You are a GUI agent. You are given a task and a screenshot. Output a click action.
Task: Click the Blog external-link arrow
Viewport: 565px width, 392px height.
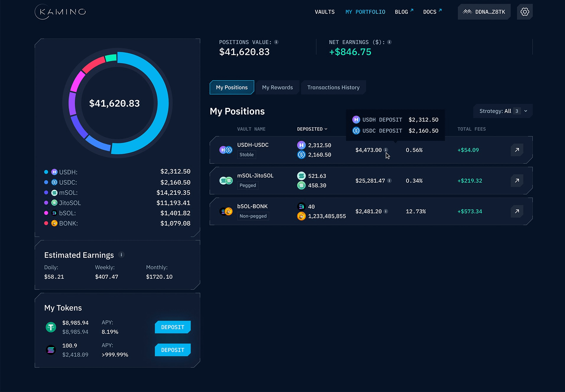[412, 10]
